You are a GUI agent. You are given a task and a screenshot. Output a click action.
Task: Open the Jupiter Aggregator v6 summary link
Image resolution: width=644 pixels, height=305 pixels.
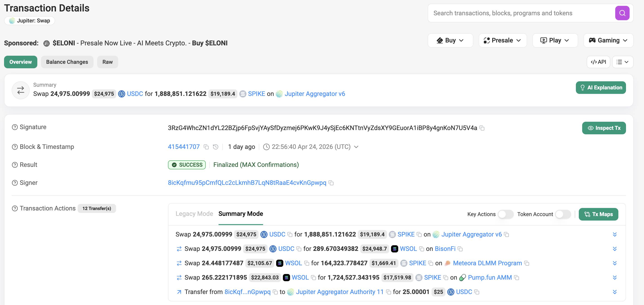coord(315,94)
